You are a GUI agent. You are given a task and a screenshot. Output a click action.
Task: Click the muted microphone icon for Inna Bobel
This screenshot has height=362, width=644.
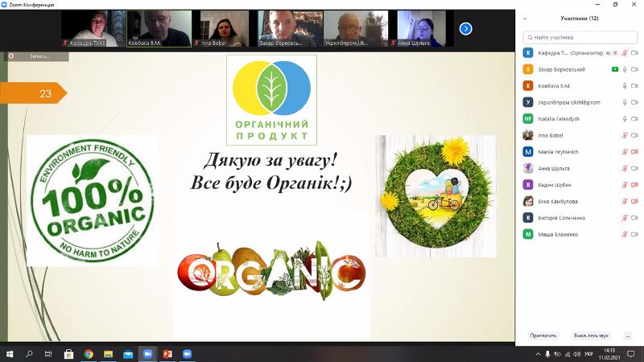(625, 135)
